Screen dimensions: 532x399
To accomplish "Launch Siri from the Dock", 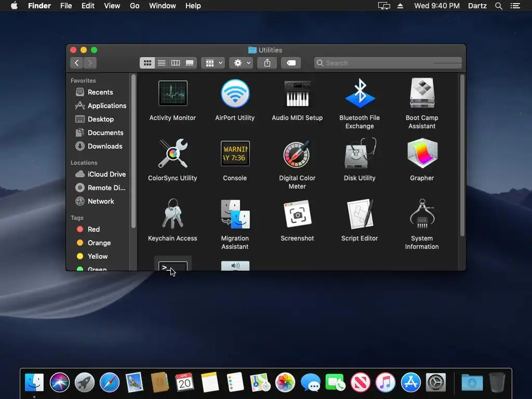I will (x=59, y=382).
